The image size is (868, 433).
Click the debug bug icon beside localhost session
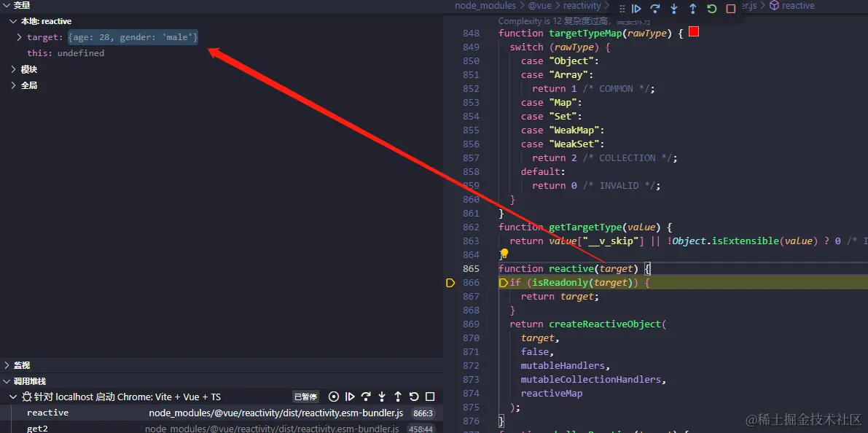(x=26, y=397)
